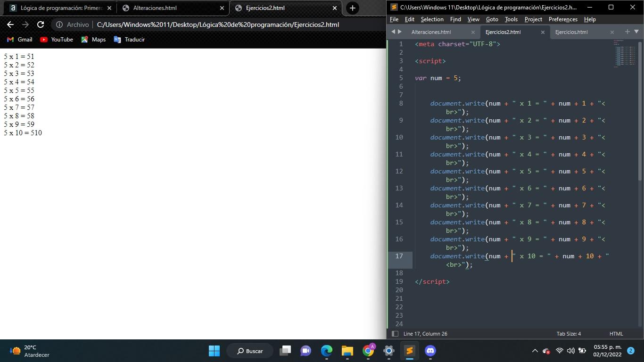Click the browser reload page icon
Image resolution: width=644 pixels, height=362 pixels.
click(41, 25)
